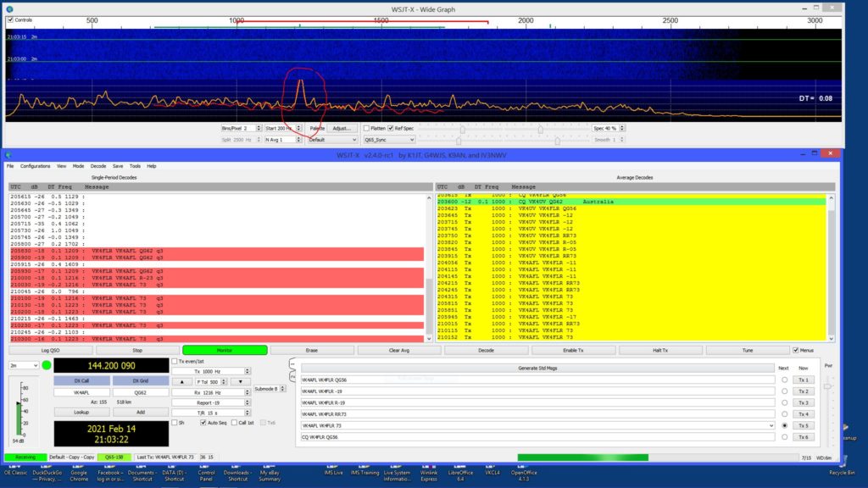The width and height of the screenshot is (868, 488).
Task: Open the Tools menu
Action: 135,166
